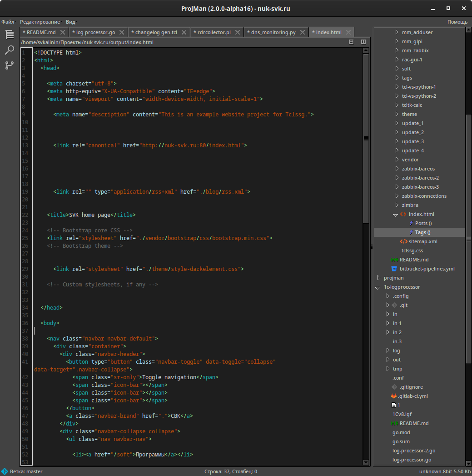Collapse the 1c-logprocessor folder

[x=378, y=287]
